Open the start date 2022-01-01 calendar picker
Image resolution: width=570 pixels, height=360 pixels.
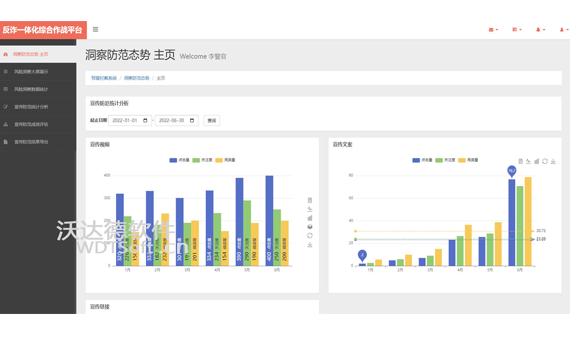(x=145, y=120)
